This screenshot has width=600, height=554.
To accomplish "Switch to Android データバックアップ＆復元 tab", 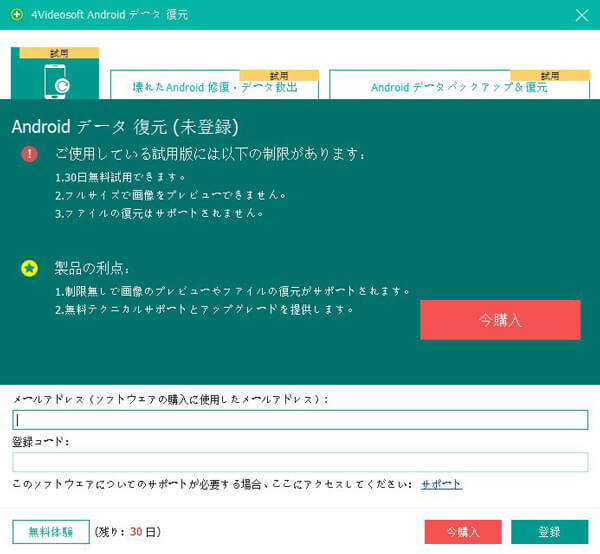I will pos(459,85).
